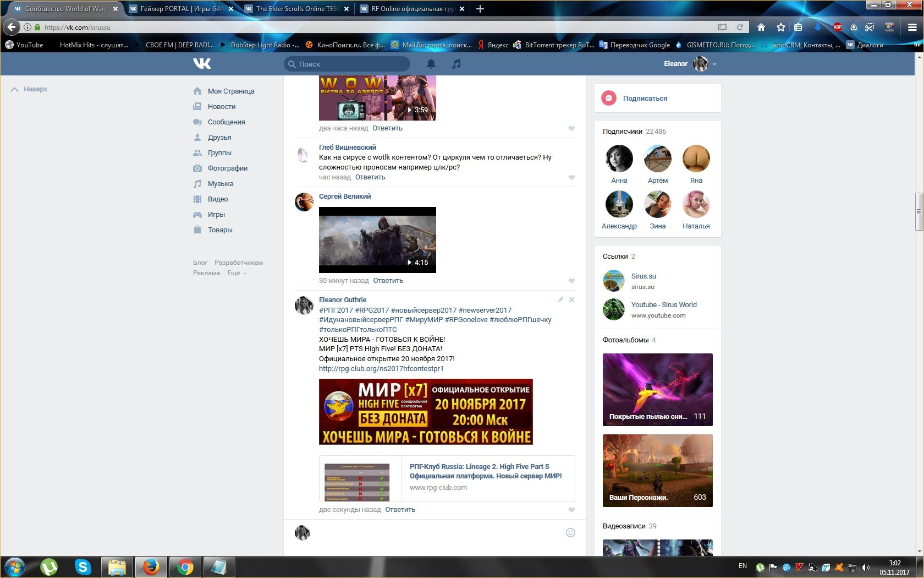
Task: Open Firefox hamburger menu
Action: [911, 27]
